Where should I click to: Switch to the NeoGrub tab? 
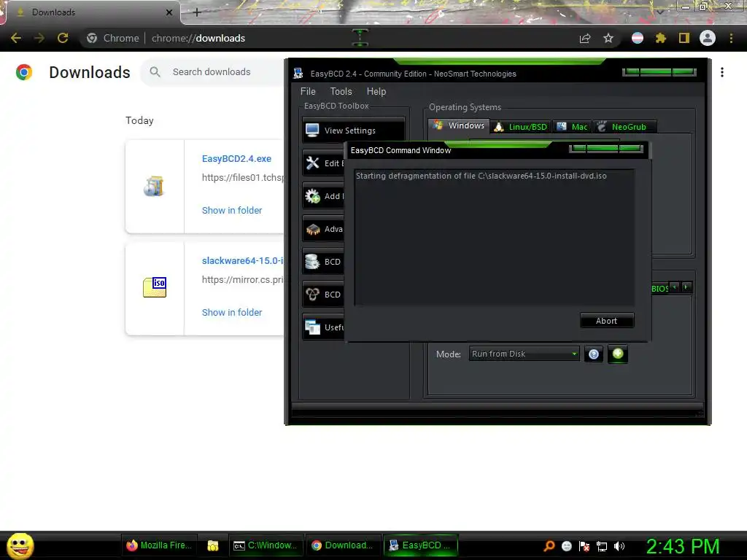coord(624,127)
